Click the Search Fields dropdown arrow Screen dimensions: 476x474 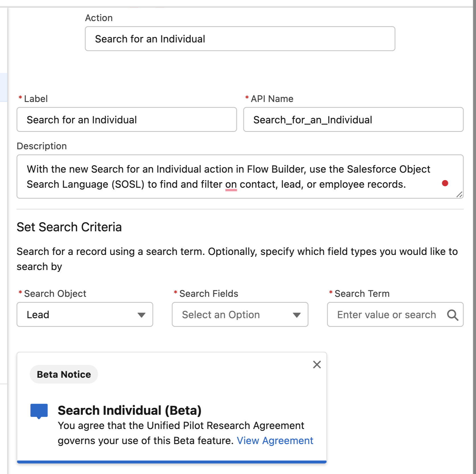point(297,315)
